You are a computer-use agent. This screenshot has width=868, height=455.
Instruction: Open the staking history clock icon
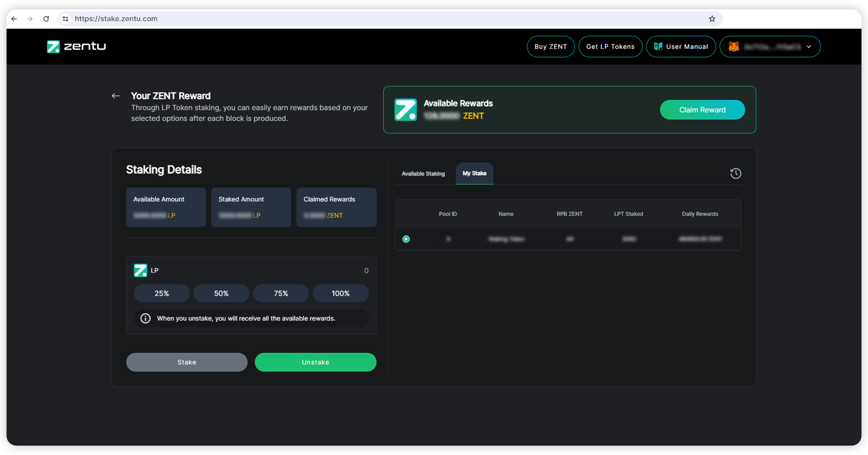(735, 174)
